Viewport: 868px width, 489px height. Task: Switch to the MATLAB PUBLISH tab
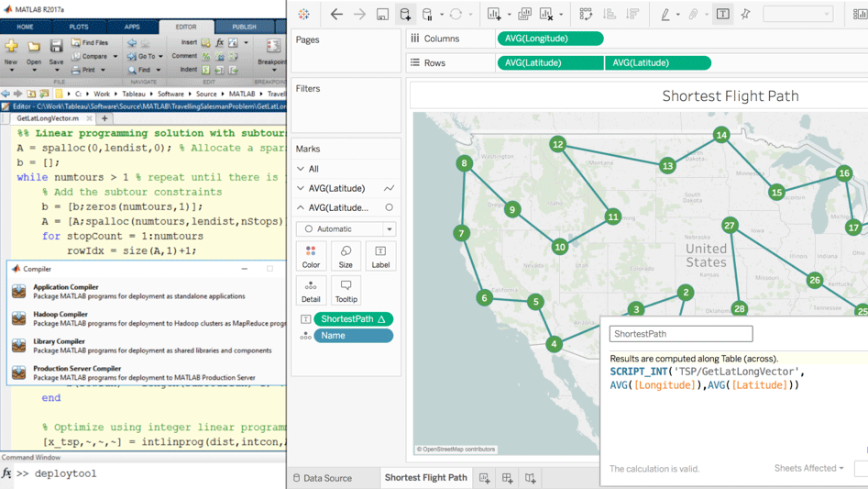[x=244, y=27]
